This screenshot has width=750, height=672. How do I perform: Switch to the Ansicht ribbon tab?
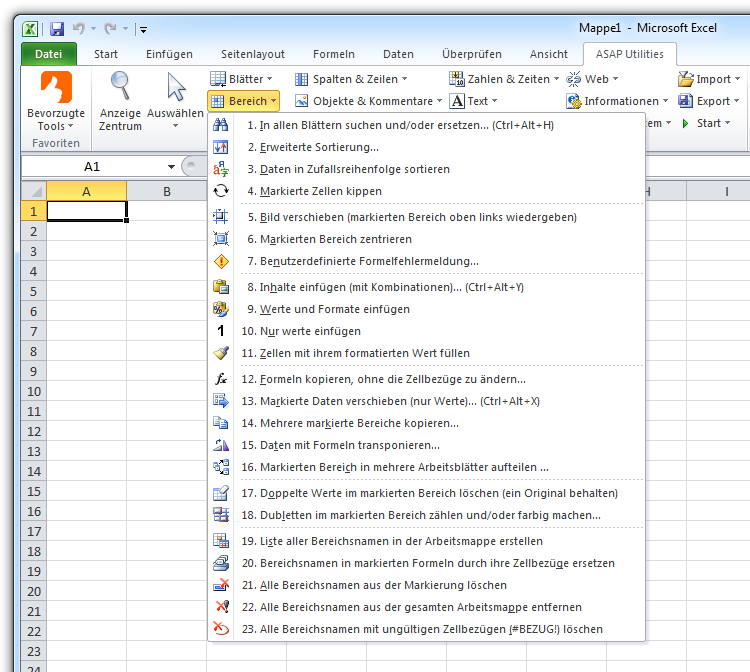point(549,54)
